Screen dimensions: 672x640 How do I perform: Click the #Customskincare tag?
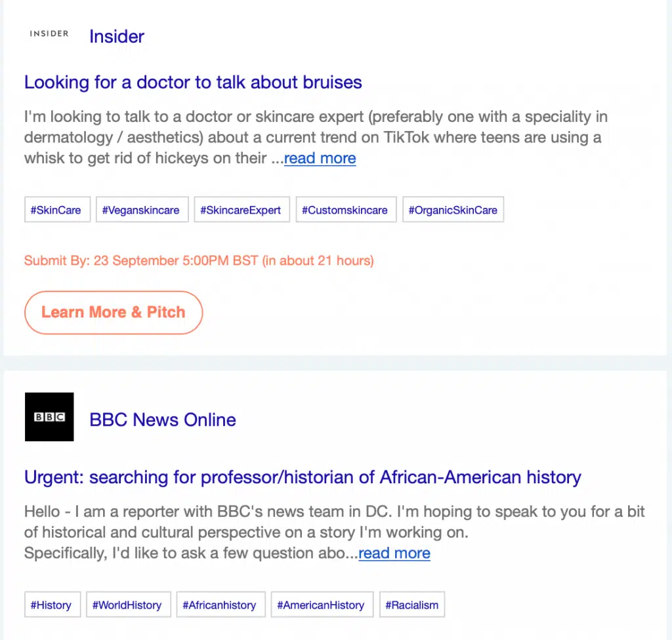click(x=346, y=210)
